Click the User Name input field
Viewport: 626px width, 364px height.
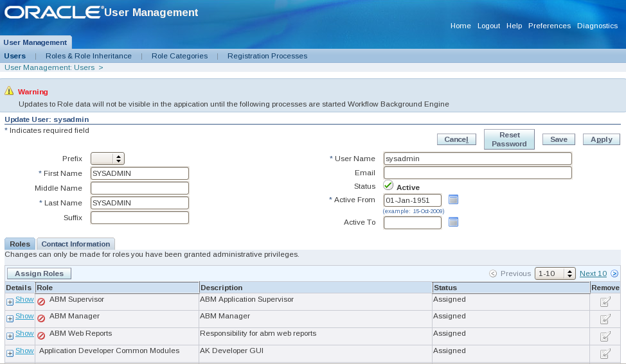478,159
